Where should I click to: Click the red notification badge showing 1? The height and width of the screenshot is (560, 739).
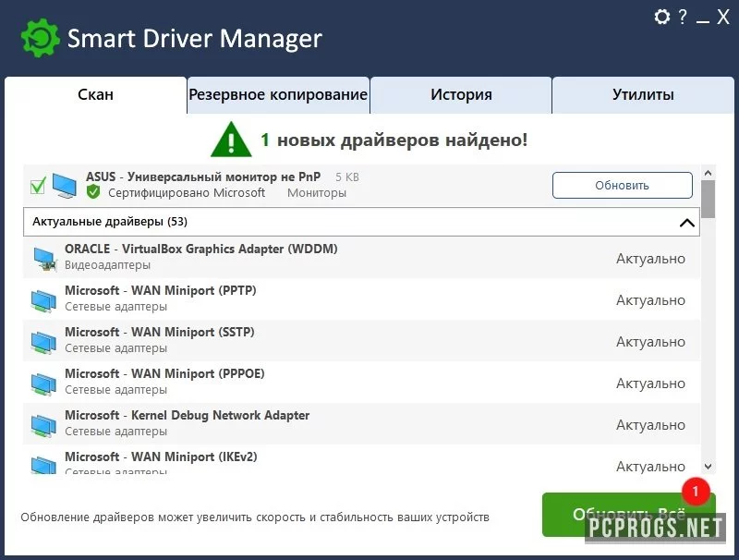(x=696, y=492)
